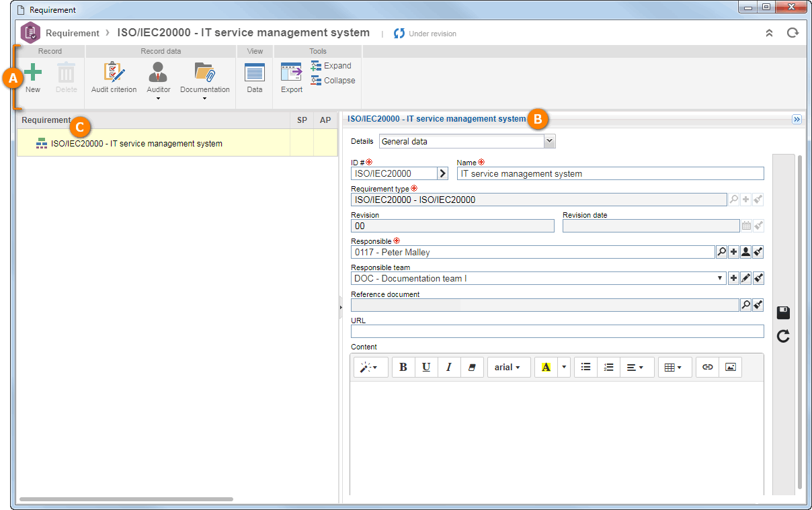Open the insert table dropdown
The image size is (812, 510).
coord(674,368)
